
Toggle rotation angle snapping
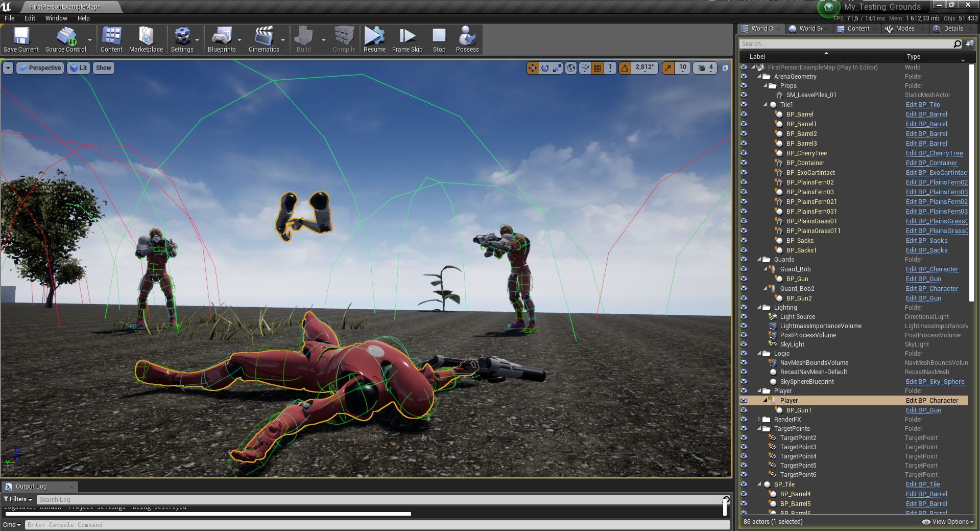point(625,68)
